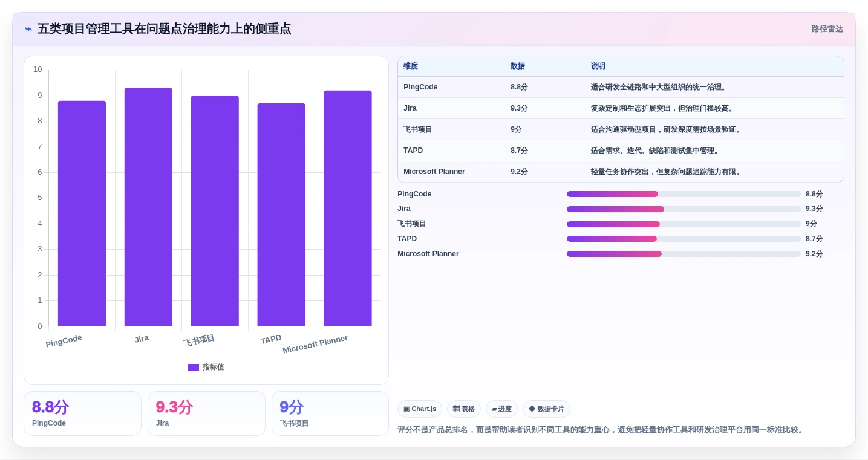Screen dimensions: 868x460
Task: Select the TAPD bar in the chart
Action: coord(281,215)
